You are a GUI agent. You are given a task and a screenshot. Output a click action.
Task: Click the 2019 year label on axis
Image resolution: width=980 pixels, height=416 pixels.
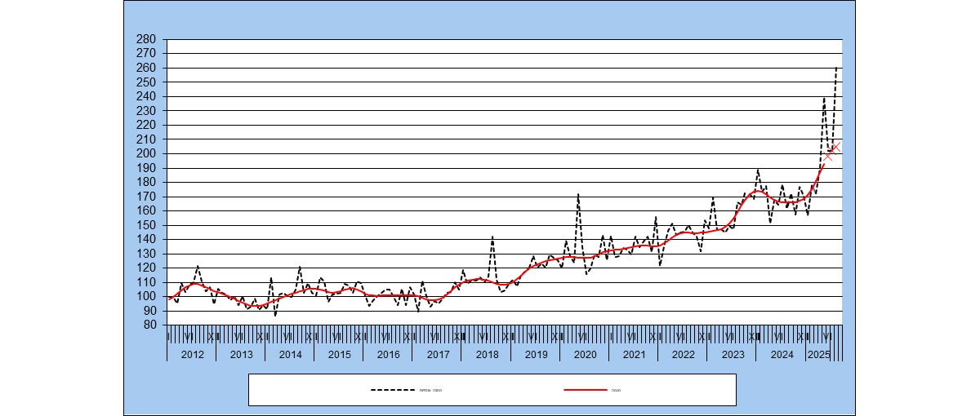tap(536, 355)
